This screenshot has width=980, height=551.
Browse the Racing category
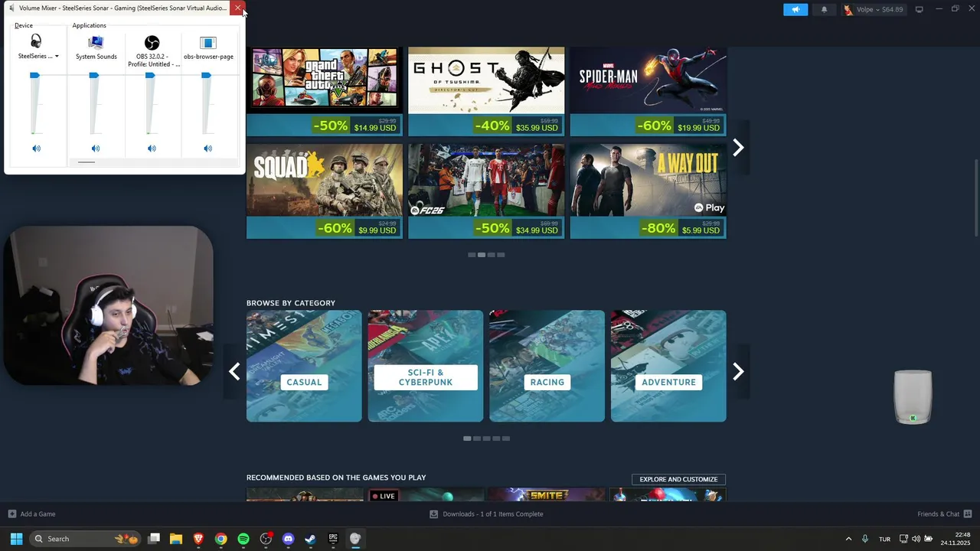point(547,366)
